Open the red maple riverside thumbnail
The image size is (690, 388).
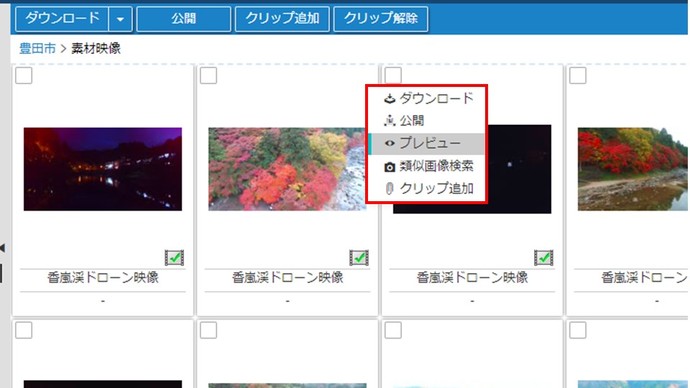[633, 169]
